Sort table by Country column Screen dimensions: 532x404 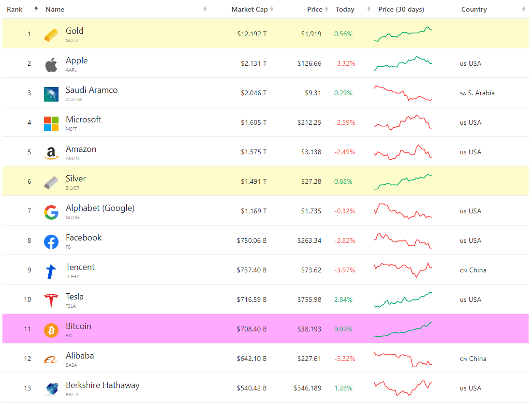474,9
